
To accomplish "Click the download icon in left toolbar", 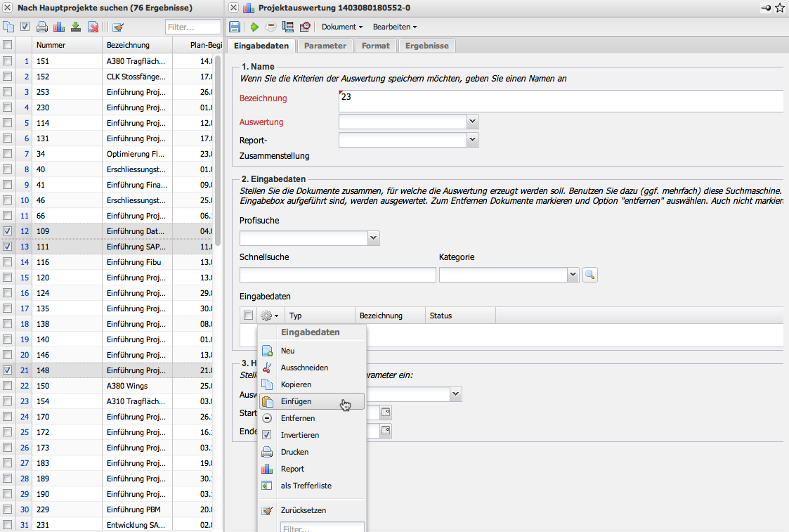I will 76,27.
